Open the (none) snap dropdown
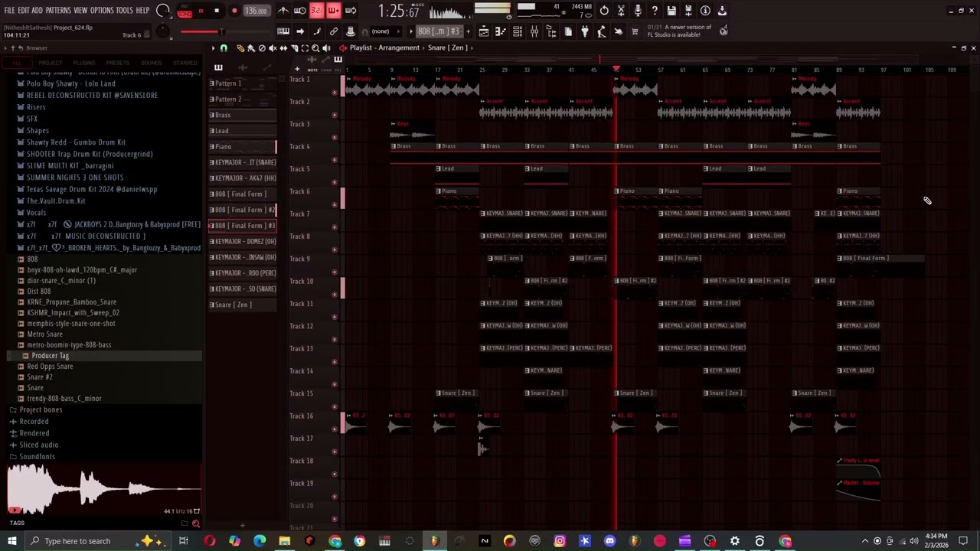 pyautogui.click(x=385, y=31)
